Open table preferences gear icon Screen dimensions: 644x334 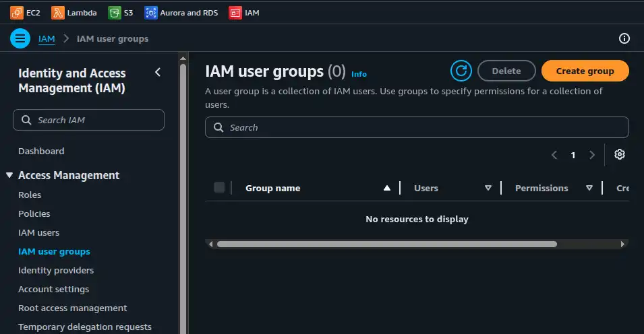tap(619, 154)
